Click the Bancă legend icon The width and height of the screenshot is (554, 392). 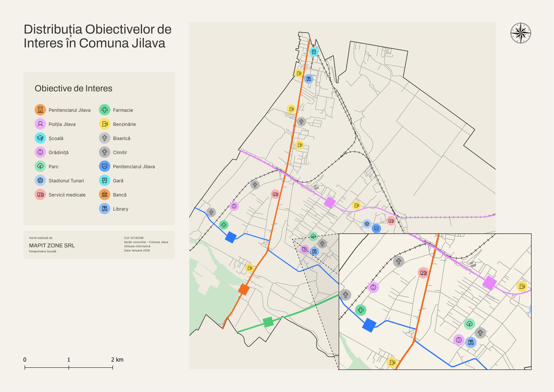(105, 195)
